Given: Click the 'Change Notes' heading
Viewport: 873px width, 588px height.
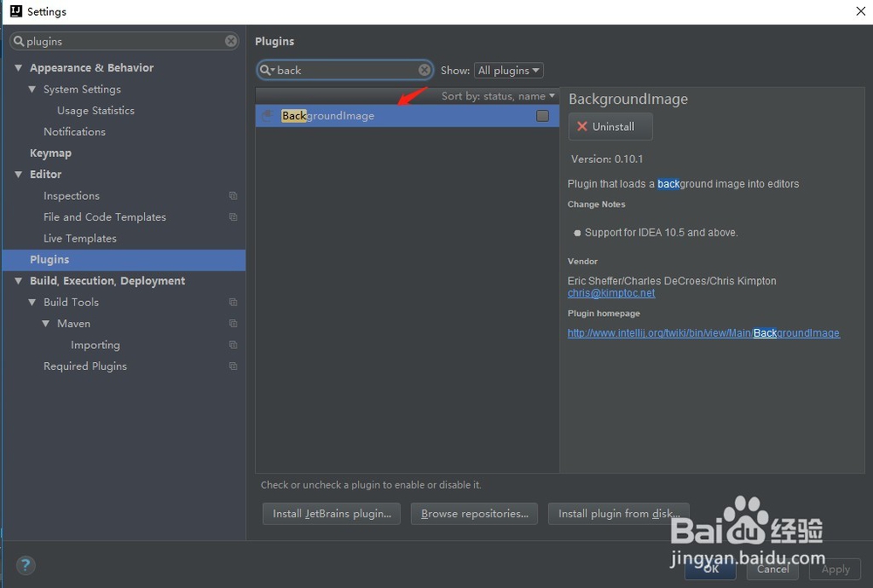Looking at the screenshot, I should point(596,204).
